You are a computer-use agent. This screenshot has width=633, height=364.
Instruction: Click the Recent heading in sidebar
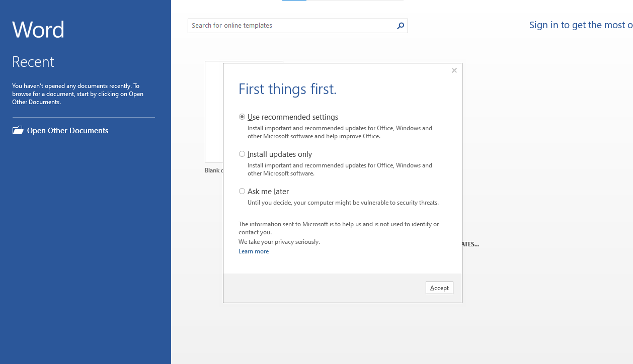point(33,62)
